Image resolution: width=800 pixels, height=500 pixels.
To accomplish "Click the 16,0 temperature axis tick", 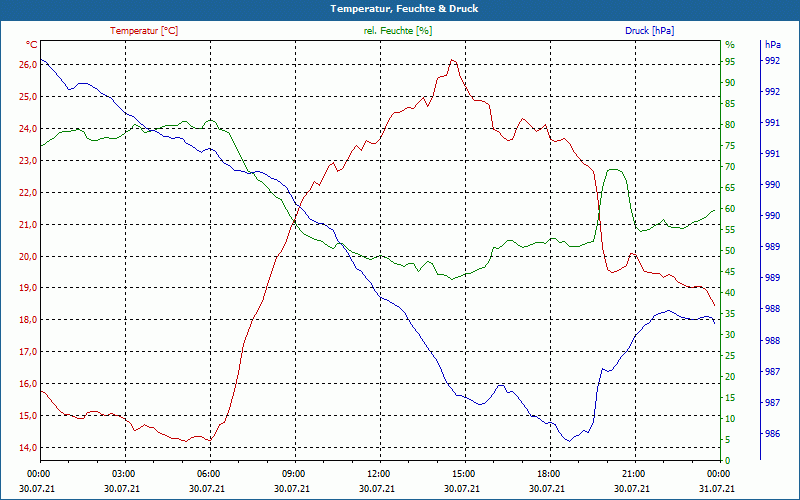I will pos(29,384).
